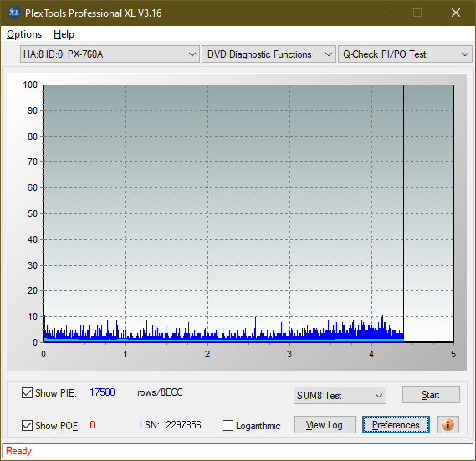Image resolution: width=476 pixels, height=461 pixels.
Task: Expand the DVD Diagnostic Functions dropdown
Action: [x=269, y=54]
